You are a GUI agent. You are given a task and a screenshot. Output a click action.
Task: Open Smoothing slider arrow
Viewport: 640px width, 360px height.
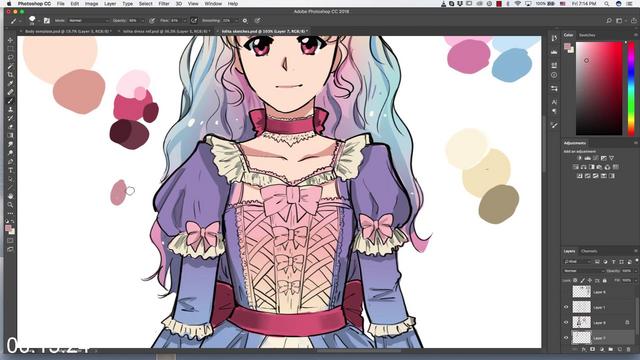click(x=237, y=20)
